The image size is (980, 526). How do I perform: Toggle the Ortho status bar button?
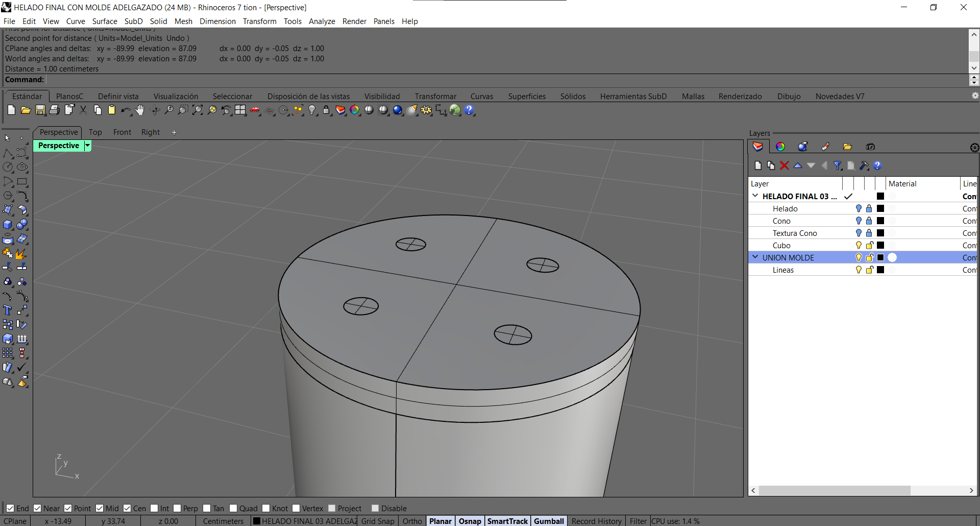[x=412, y=521]
